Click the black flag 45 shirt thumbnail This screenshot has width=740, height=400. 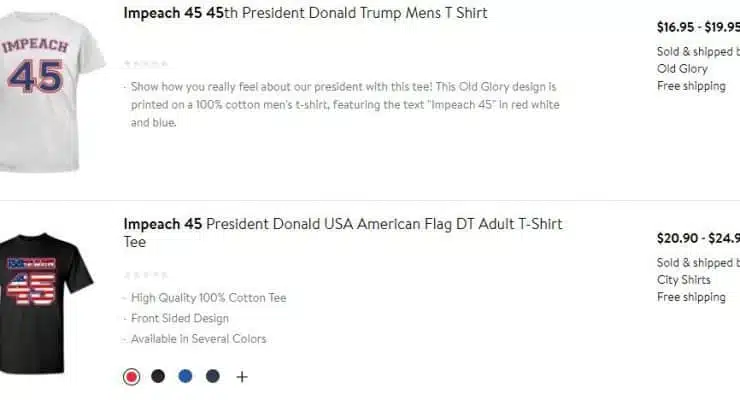pos(46,303)
